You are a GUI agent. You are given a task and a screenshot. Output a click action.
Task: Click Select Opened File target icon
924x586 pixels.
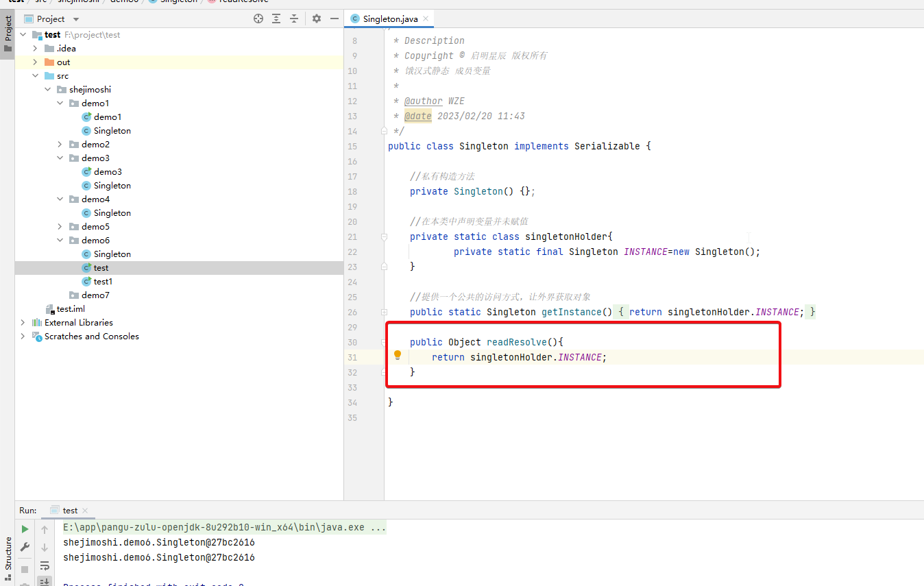[x=258, y=19]
